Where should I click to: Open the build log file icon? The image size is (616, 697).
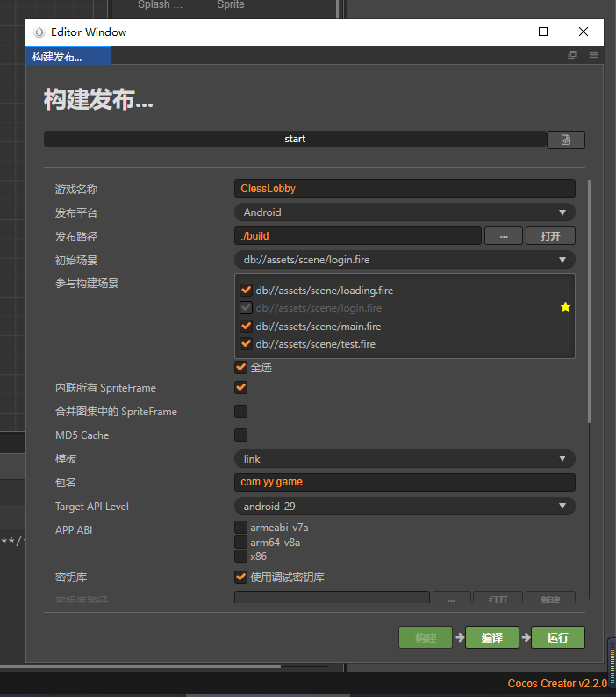tap(565, 140)
